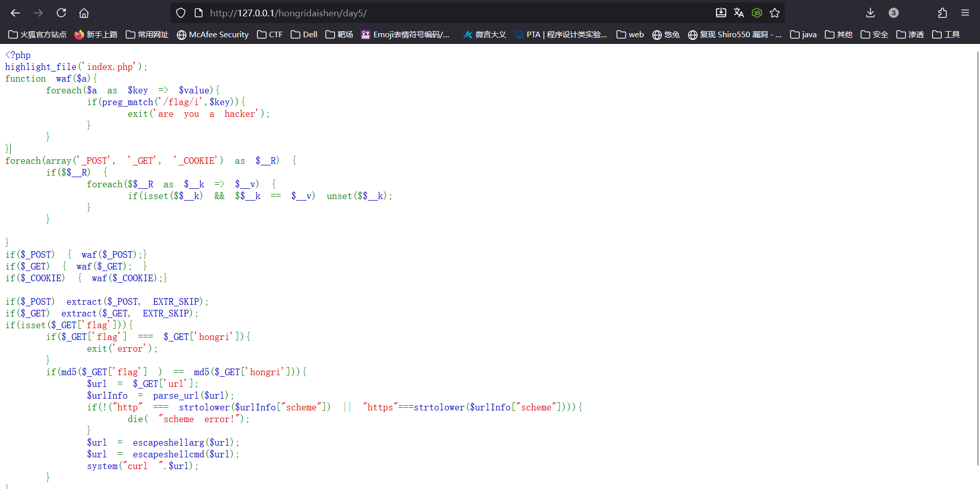Open the 工具 bookmarks folder
980x489 pixels.
click(x=946, y=34)
